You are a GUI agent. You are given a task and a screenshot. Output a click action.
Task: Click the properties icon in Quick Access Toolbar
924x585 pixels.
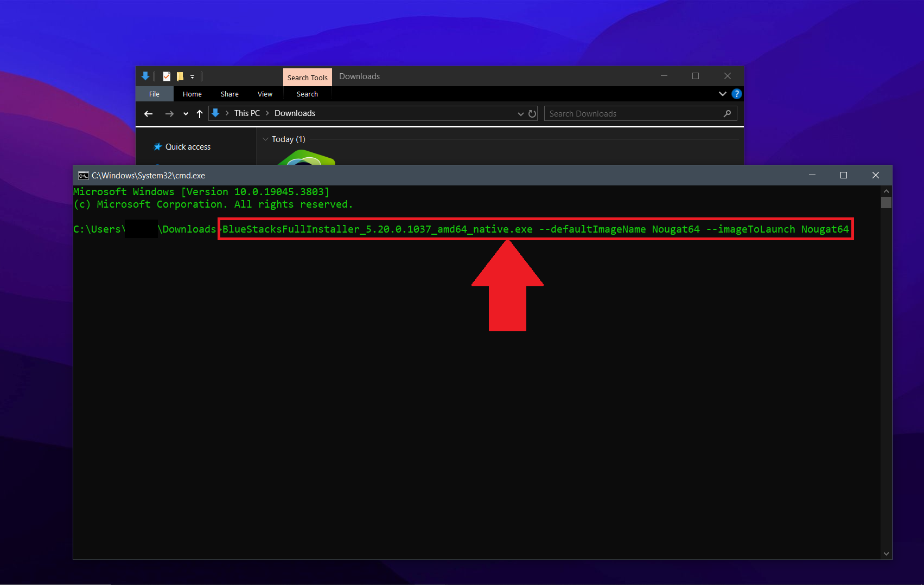click(x=166, y=76)
